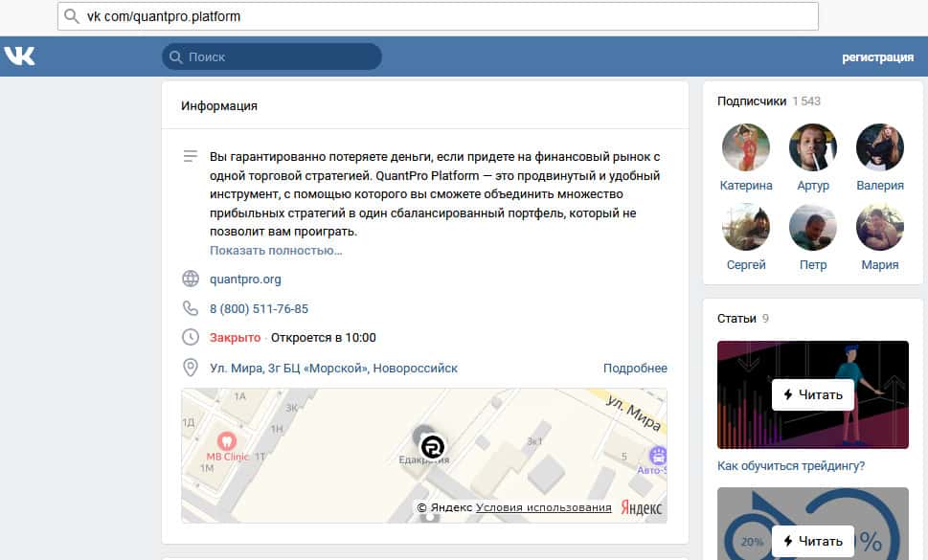The width and height of the screenshot is (928, 560).
Task: Click the Мария name link
Action: tap(879, 265)
